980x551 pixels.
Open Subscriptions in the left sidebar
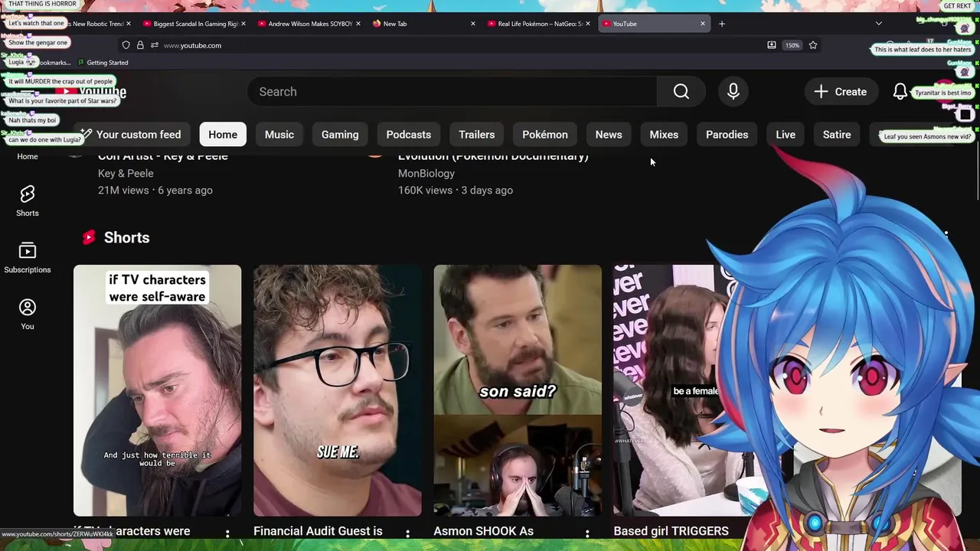click(28, 258)
